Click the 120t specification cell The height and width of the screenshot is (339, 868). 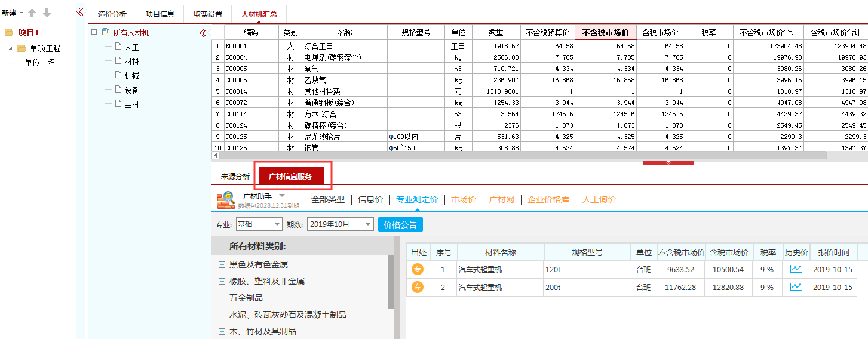[587, 269]
